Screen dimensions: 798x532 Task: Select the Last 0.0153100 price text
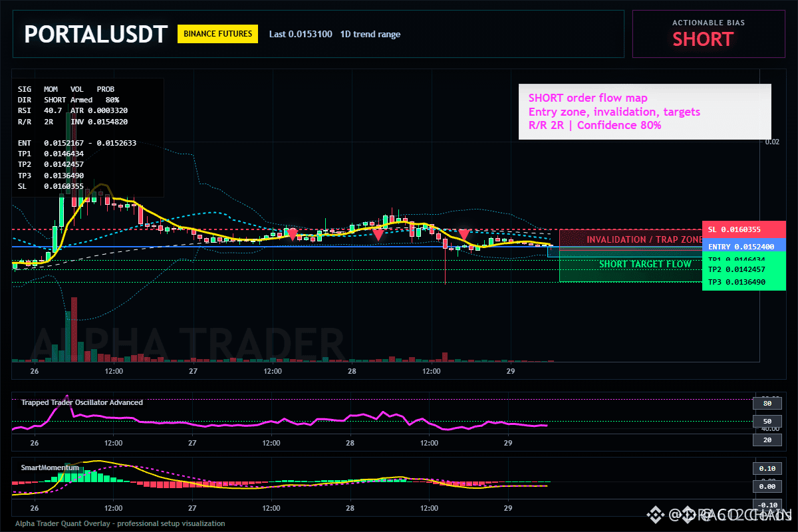(x=301, y=34)
